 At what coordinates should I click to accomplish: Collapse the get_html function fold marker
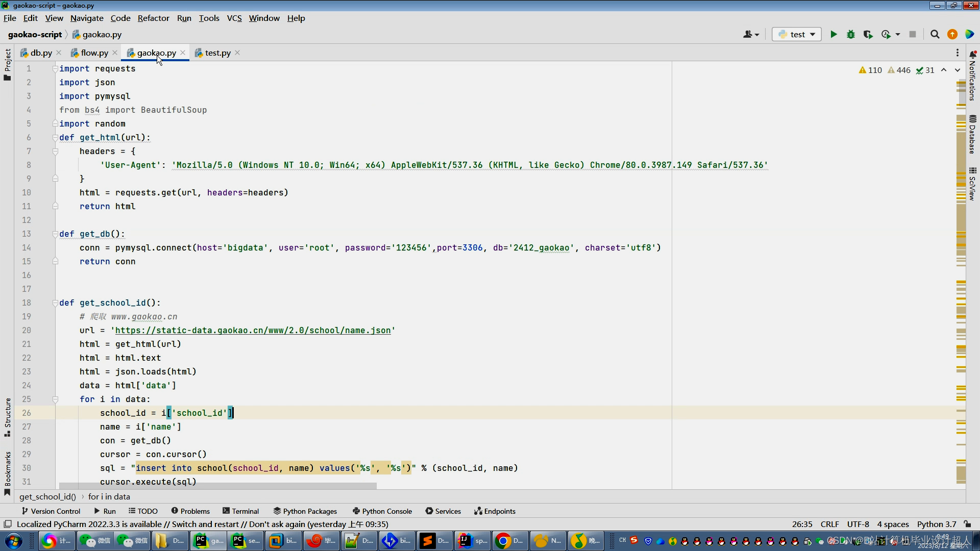coord(55,137)
